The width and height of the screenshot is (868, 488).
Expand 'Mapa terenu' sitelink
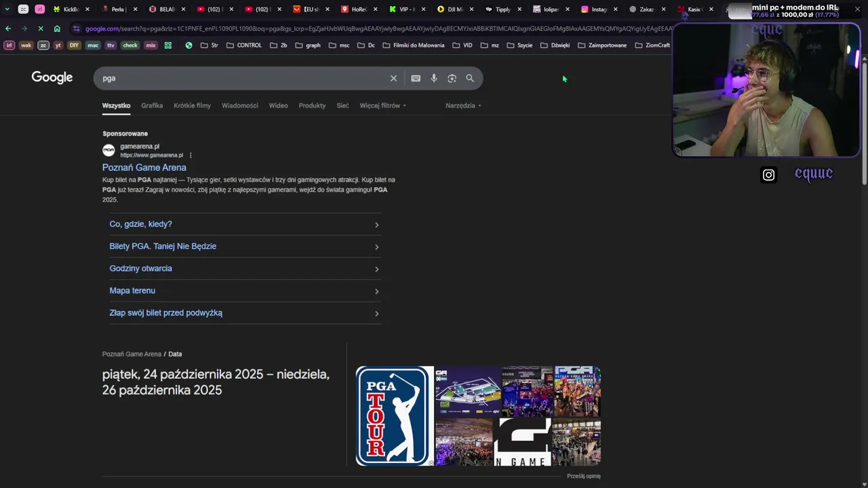[245, 291]
